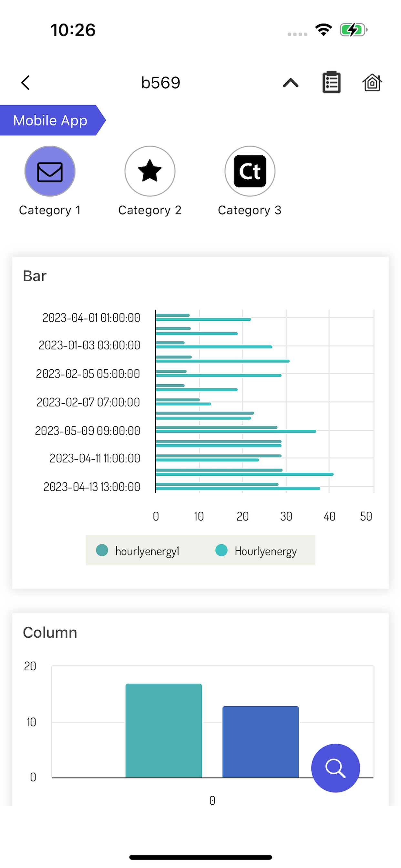The image size is (401, 868).
Task: Click the b569 page title
Action: tap(161, 83)
